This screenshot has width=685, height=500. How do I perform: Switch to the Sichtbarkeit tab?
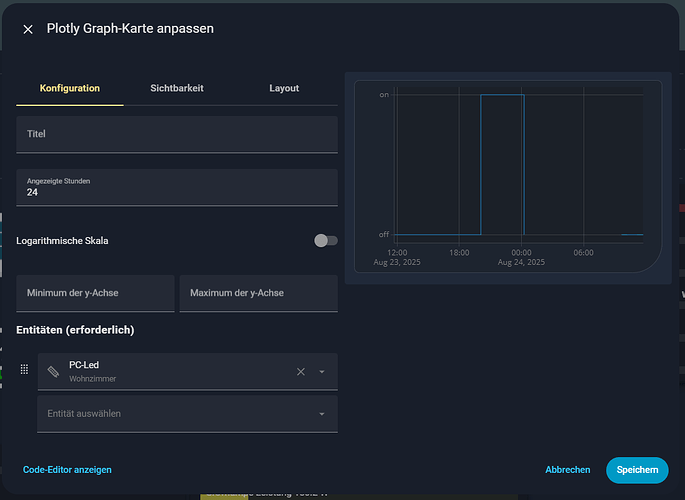tap(177, 88)
